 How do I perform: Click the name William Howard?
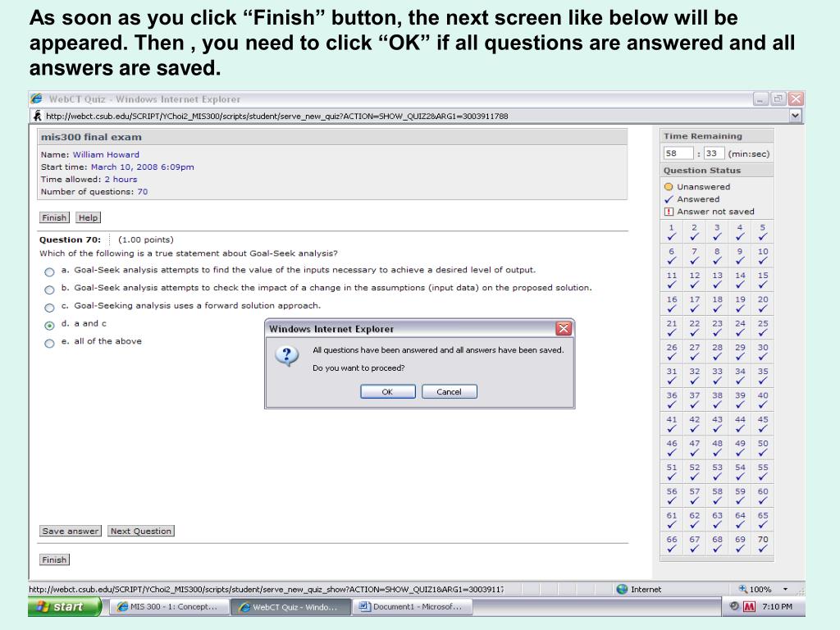point(106,154)
